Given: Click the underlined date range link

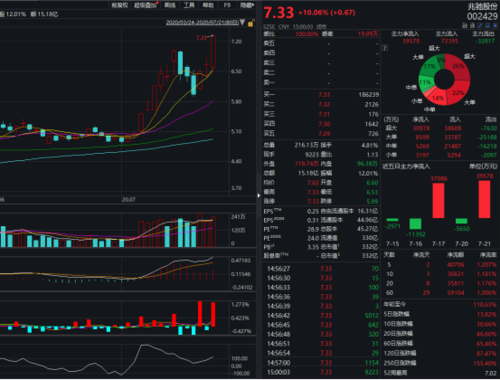Looking at the screenshot, I should [202, 22].
